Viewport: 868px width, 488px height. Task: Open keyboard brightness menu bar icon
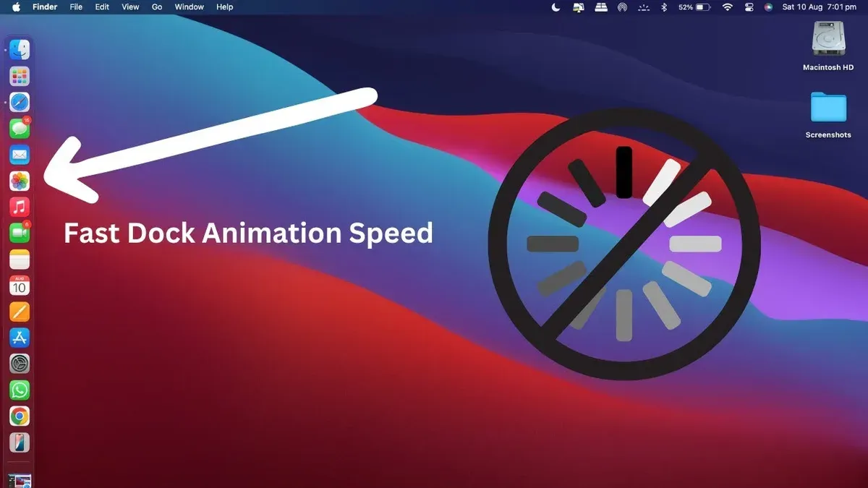click(644, 7)
